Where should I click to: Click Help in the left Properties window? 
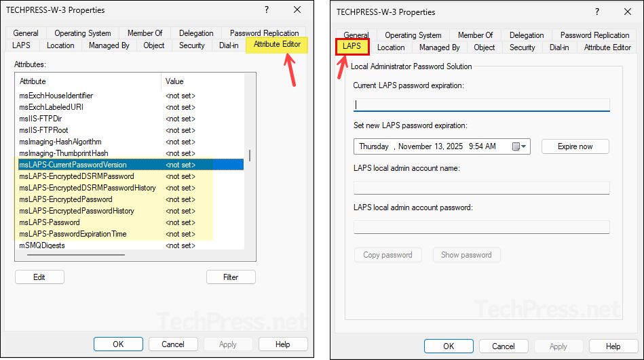coord(282,344)
